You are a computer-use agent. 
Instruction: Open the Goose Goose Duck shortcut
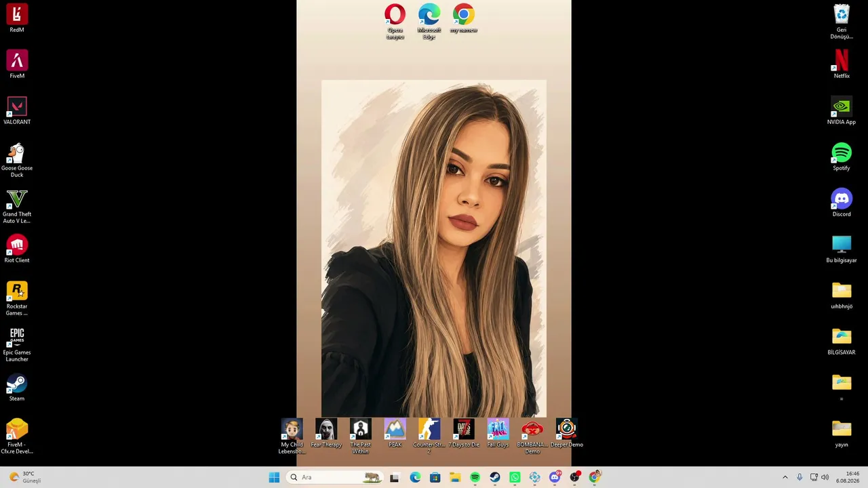tap(17, 160)
